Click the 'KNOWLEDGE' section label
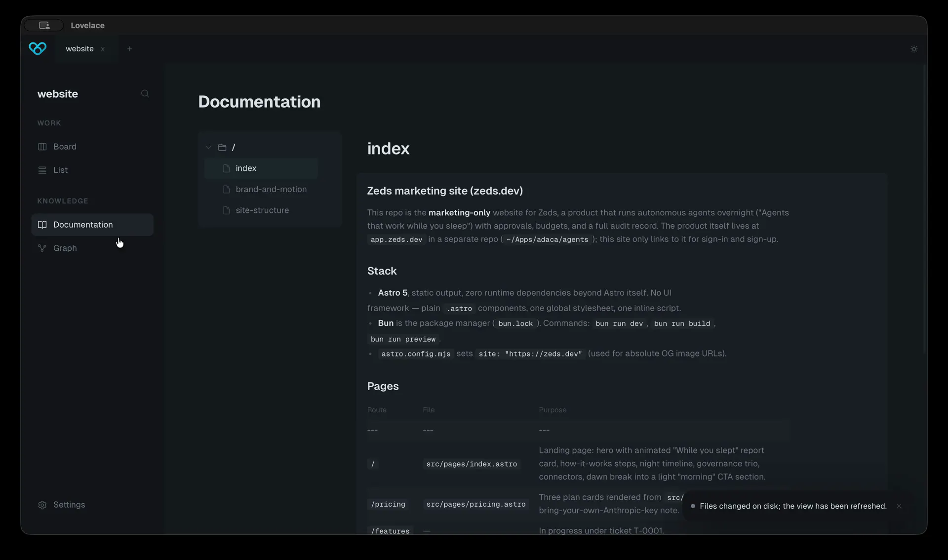 pyautogui.click(x=63, y=201)
